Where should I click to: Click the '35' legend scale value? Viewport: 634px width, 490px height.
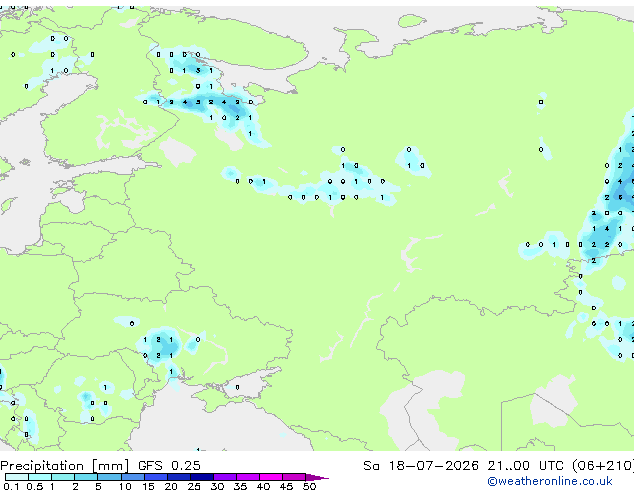[240, 486]
